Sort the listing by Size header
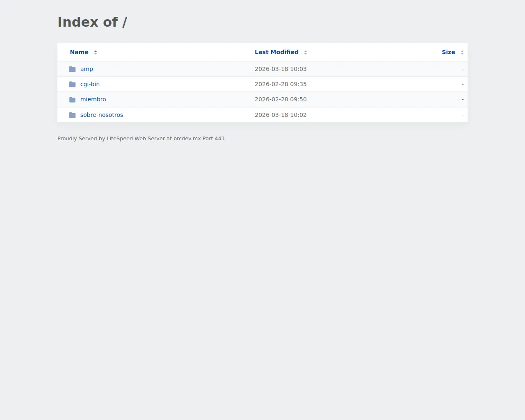525x420 pixels. point(448,52)
